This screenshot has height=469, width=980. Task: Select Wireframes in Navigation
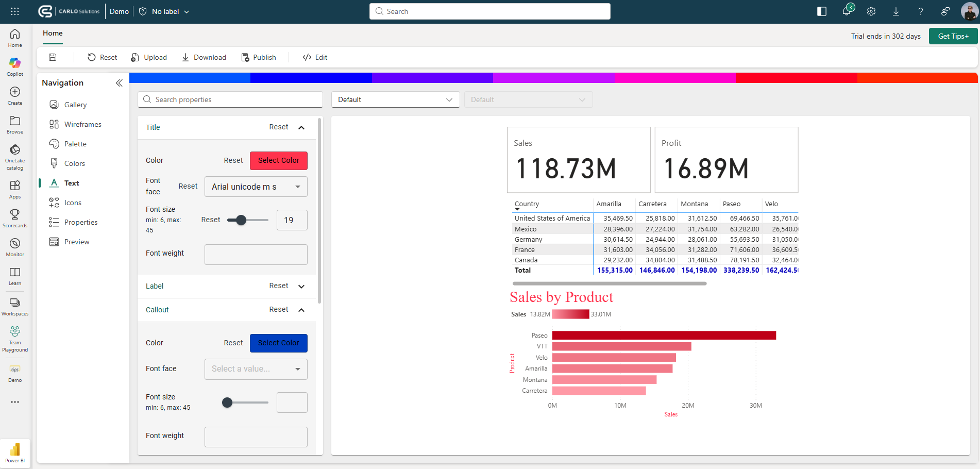(x=82, y=124)
